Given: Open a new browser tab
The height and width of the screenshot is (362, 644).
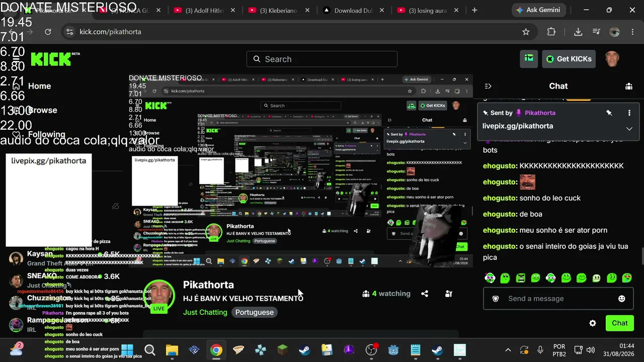Looking at the screenshot, I should [474, 10].
